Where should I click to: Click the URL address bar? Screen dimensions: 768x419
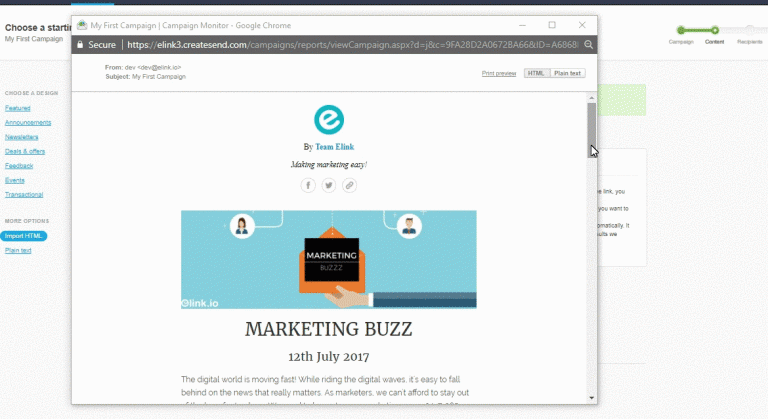click(352, 45)
